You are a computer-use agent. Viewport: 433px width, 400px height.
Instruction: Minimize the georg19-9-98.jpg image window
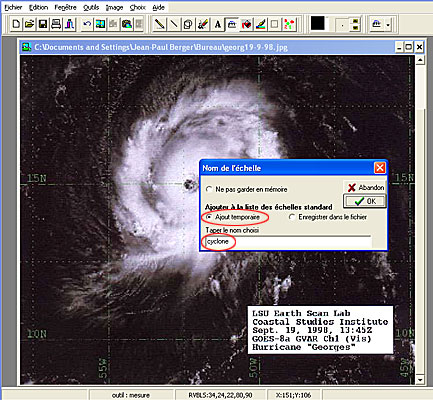click(399, 47)
